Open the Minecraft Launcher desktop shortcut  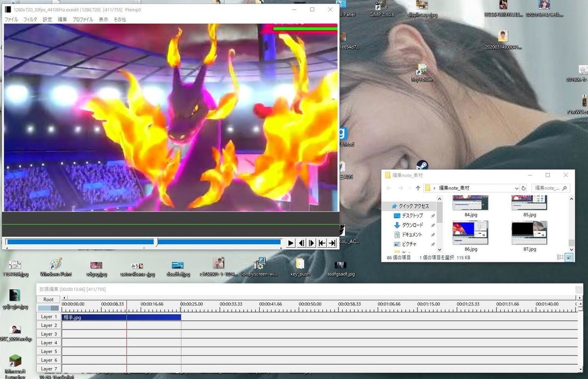coord(16,366)
